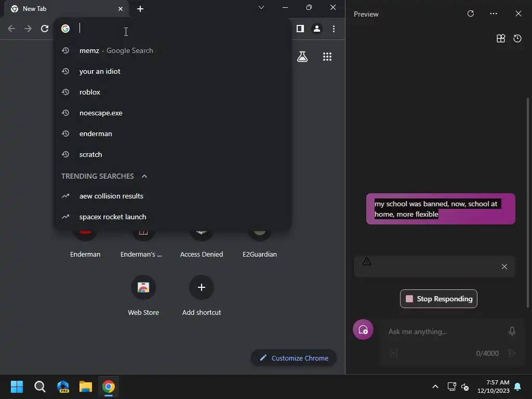Click Customize Chrome button
The width and height of the screenshot is (532, 399).
coord(294,358)
